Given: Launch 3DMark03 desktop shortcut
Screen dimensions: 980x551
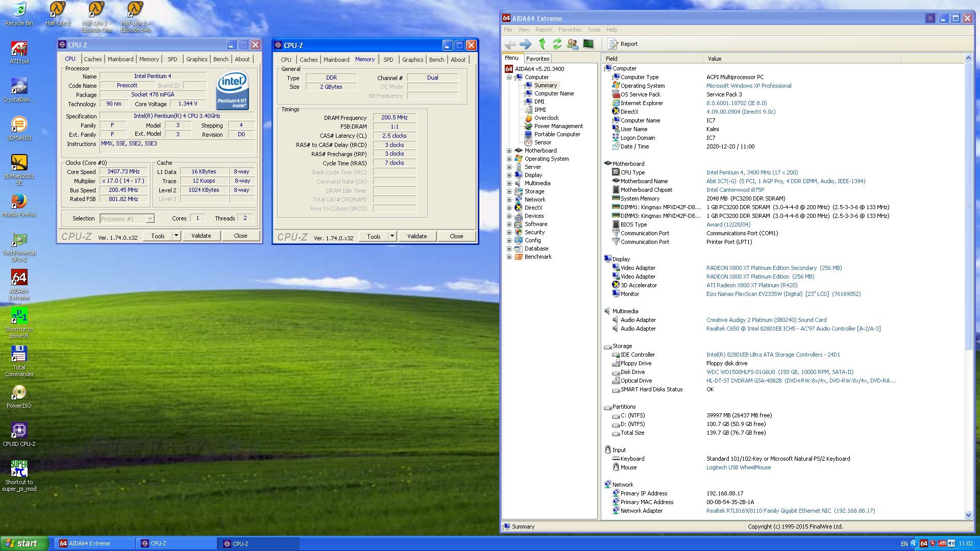Looking at the screenshot, I should pyautogui.click(x=19, y=129).
